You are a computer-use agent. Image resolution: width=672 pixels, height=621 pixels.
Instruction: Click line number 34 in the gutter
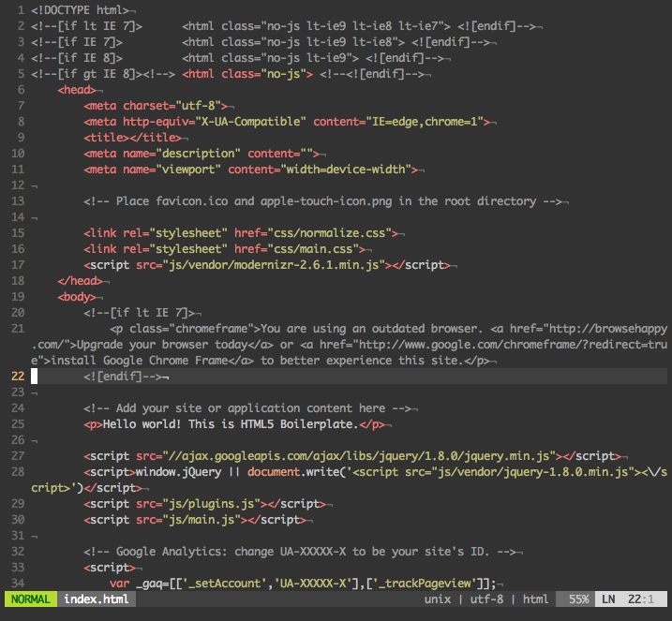(18, 584)
